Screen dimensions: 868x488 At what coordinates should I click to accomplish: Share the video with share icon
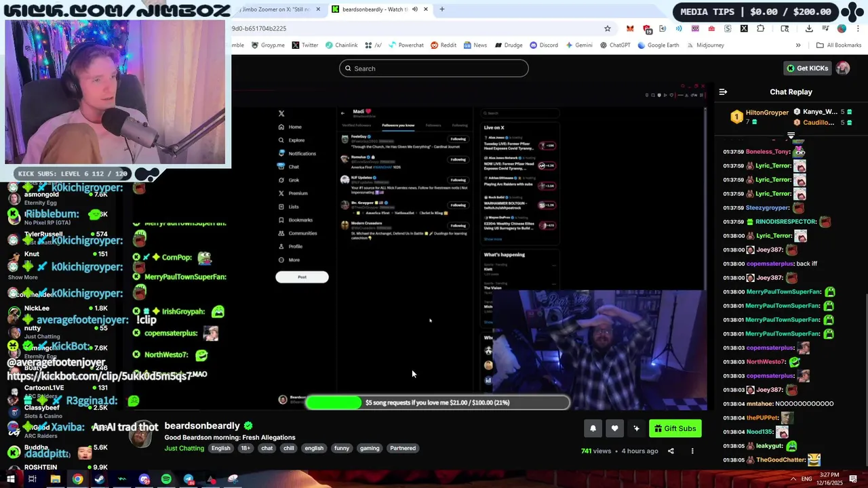[671, 451]
